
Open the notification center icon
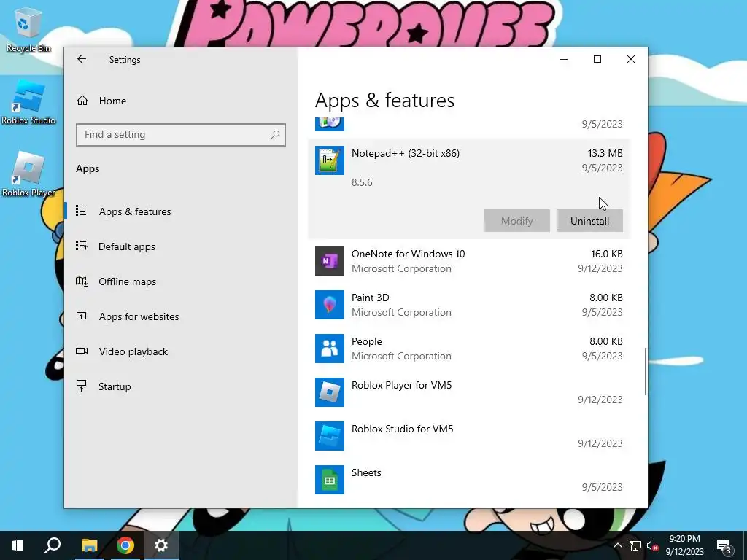724,545
